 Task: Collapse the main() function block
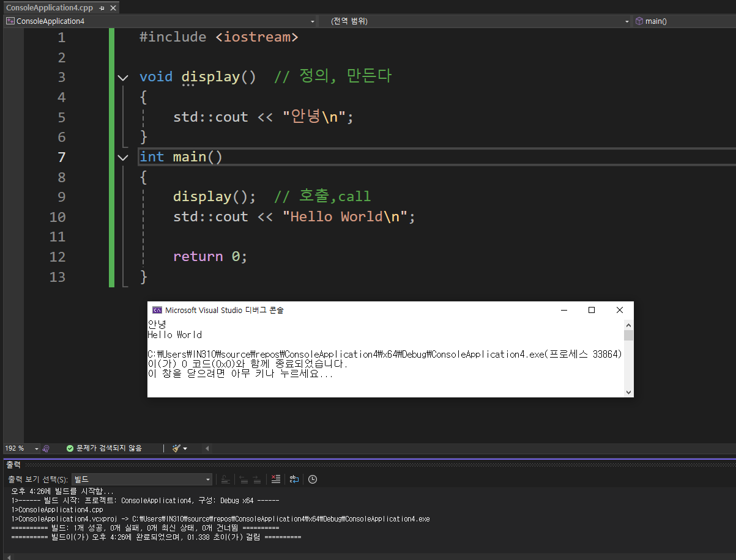(123, 158)
